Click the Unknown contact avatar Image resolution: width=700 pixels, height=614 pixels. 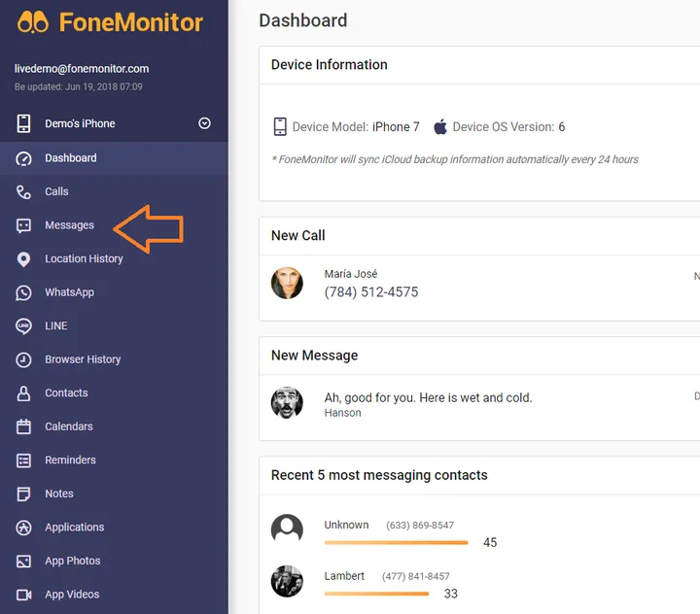(287, 529)
